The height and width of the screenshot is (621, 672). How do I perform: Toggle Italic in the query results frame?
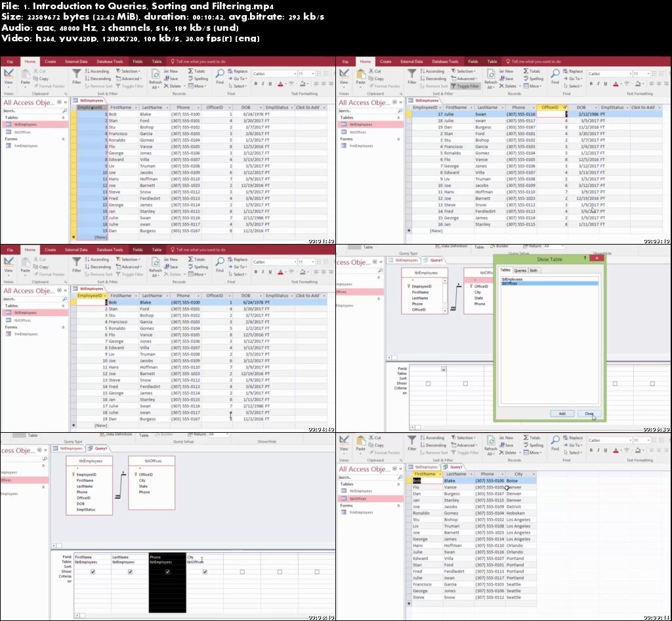click(598, 450)
